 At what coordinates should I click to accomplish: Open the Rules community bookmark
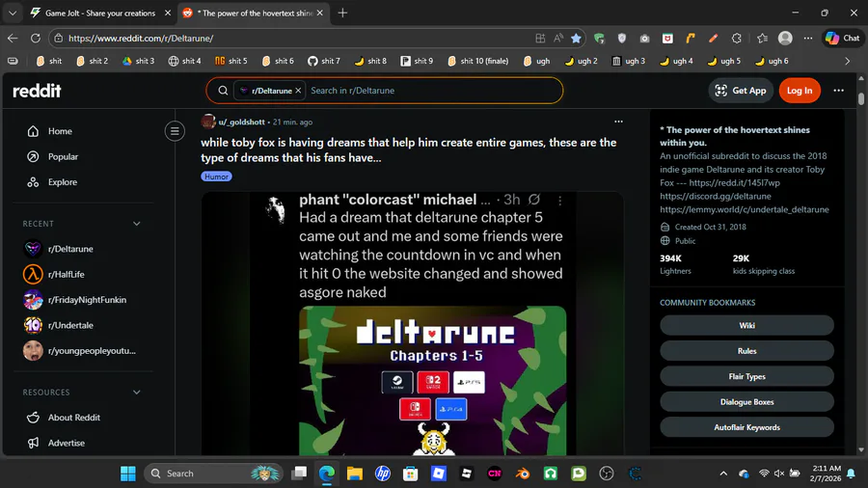pyautogui.click(x=746, y=351)
